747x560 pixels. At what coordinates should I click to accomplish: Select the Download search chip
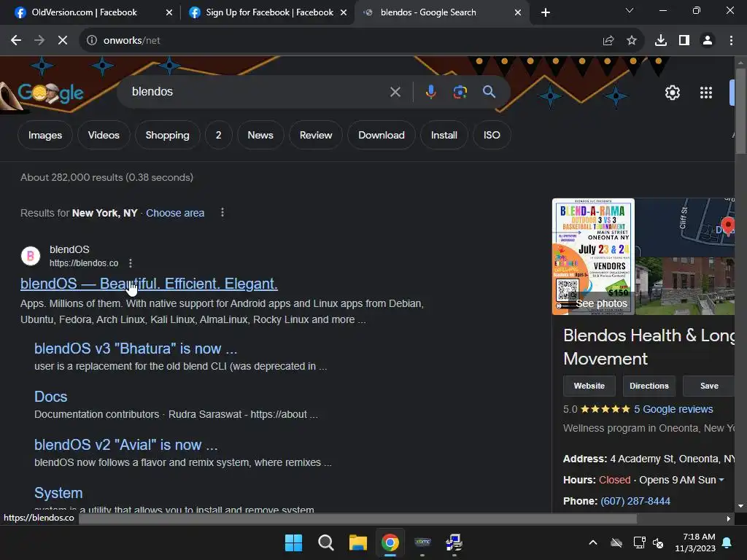pos(381,135)
